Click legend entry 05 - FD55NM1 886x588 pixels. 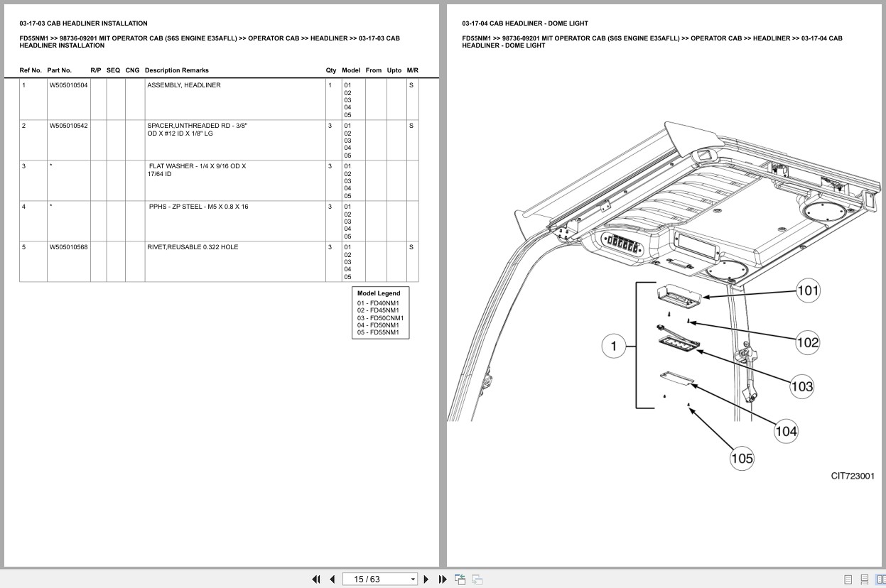[378, 332]
